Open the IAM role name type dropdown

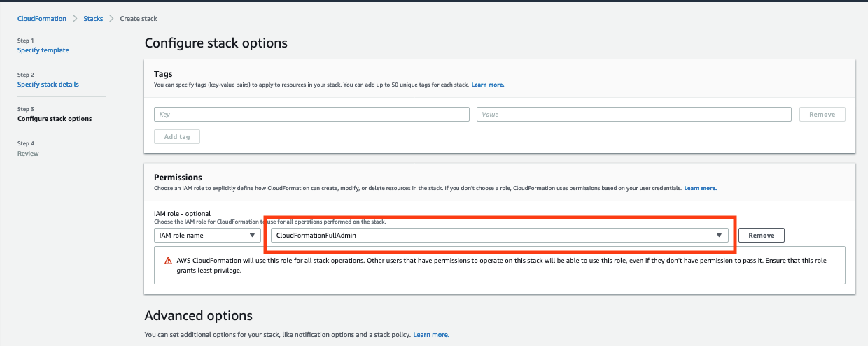point(207,236)
